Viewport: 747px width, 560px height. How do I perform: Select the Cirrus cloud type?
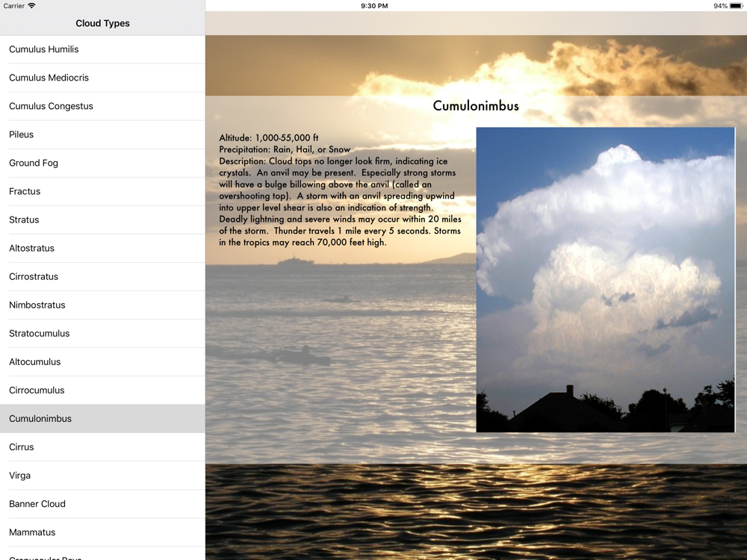tap(102, 447)
